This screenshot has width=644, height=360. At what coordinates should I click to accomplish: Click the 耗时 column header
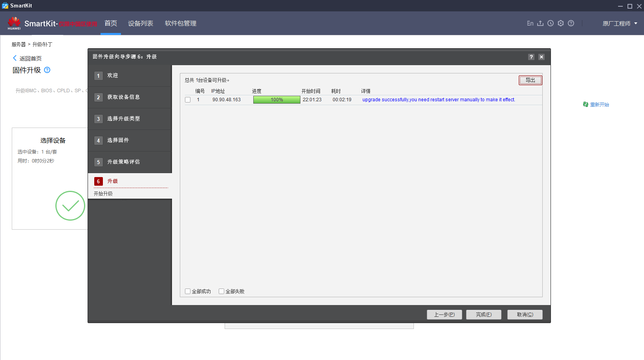(336, 91)
